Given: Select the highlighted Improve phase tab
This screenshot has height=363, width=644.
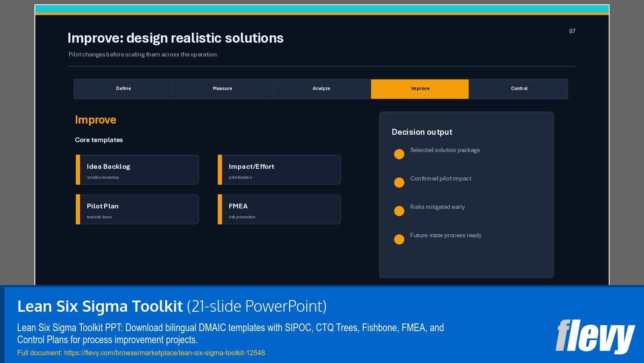Looking at the screenshot, I should coord(420,89).
